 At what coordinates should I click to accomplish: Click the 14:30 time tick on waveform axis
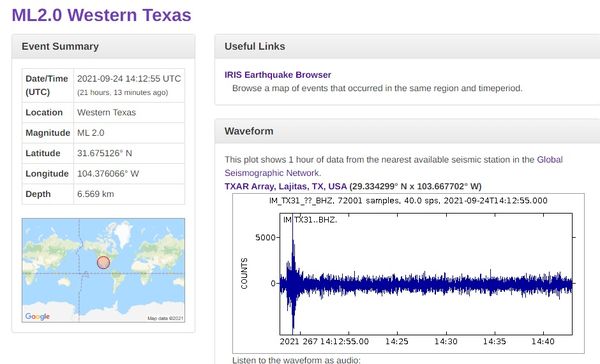[x=446, y=341]
